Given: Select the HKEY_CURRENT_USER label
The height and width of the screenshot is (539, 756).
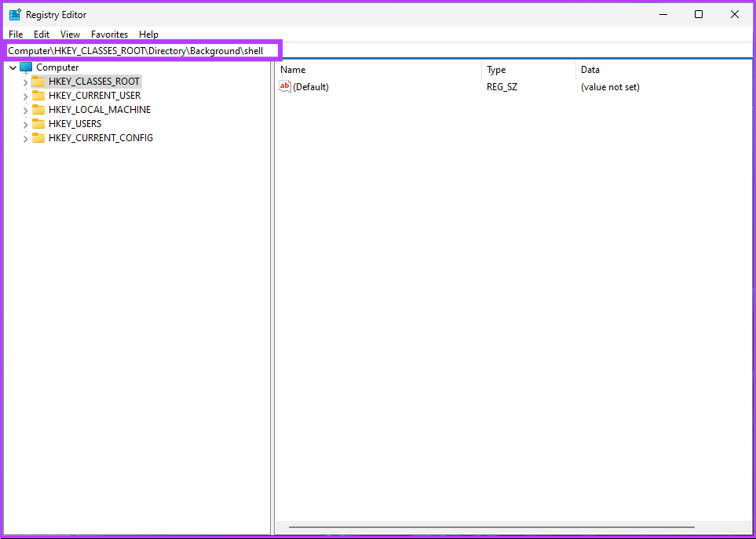Looking at the screenshot, I should pyautogui.click(x=94, y=96).
